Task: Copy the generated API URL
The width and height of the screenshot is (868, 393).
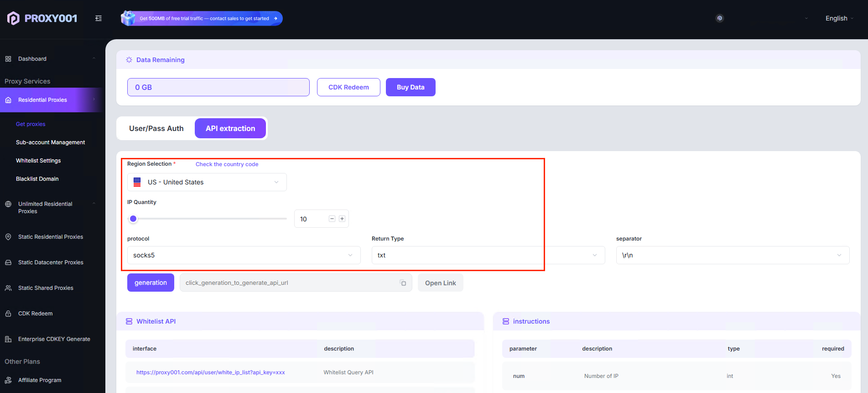Action: [403, 283]
